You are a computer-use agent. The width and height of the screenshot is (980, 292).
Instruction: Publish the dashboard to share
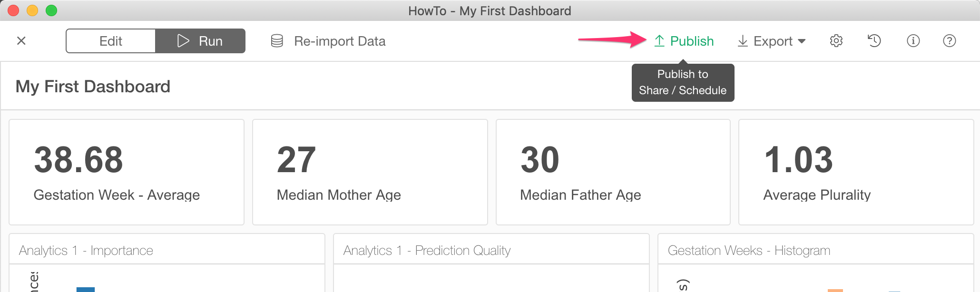point(684,41)
